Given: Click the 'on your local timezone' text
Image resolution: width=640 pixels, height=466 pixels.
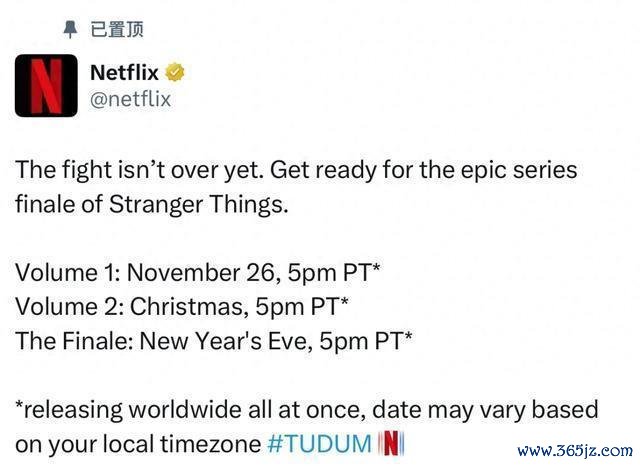Looking at the screenshot, I should (138, 444).
